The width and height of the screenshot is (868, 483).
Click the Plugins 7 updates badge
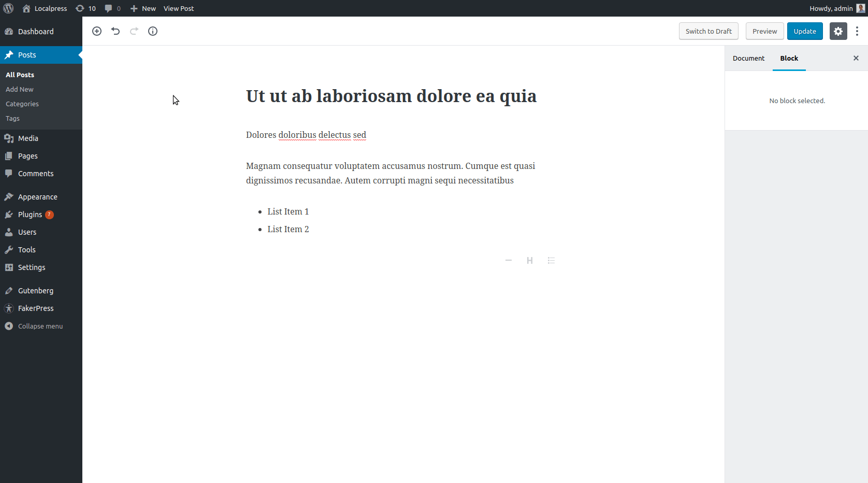49,215
